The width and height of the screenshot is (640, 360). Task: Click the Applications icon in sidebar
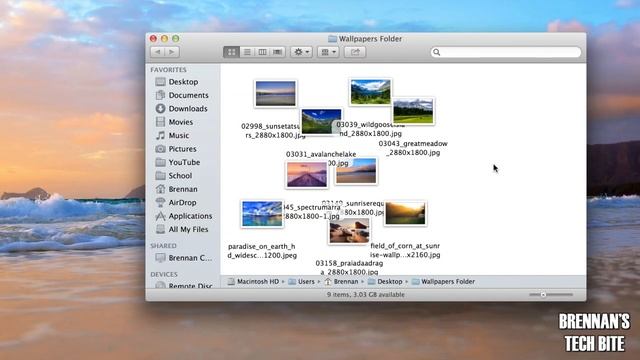click(x=160, y=216)
